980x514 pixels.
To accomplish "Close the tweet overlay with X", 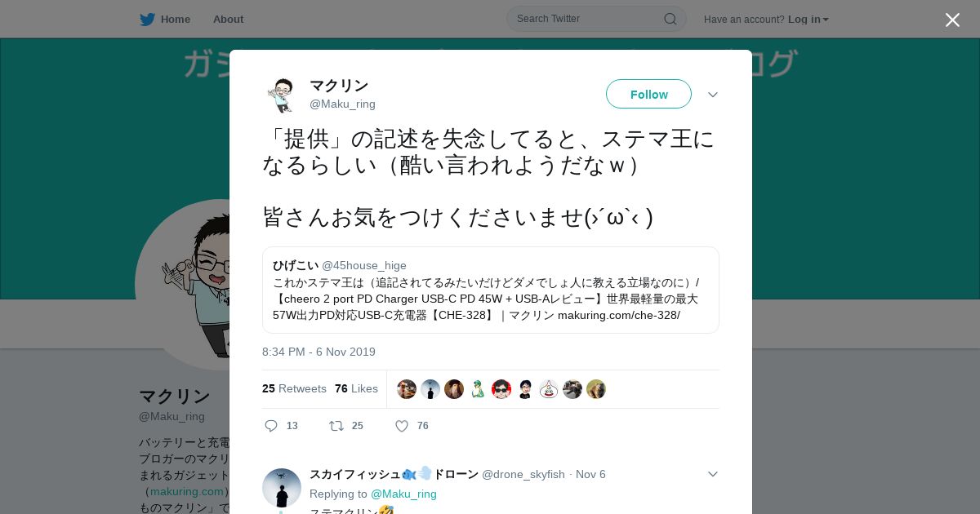I will click(x=952, y=20).
